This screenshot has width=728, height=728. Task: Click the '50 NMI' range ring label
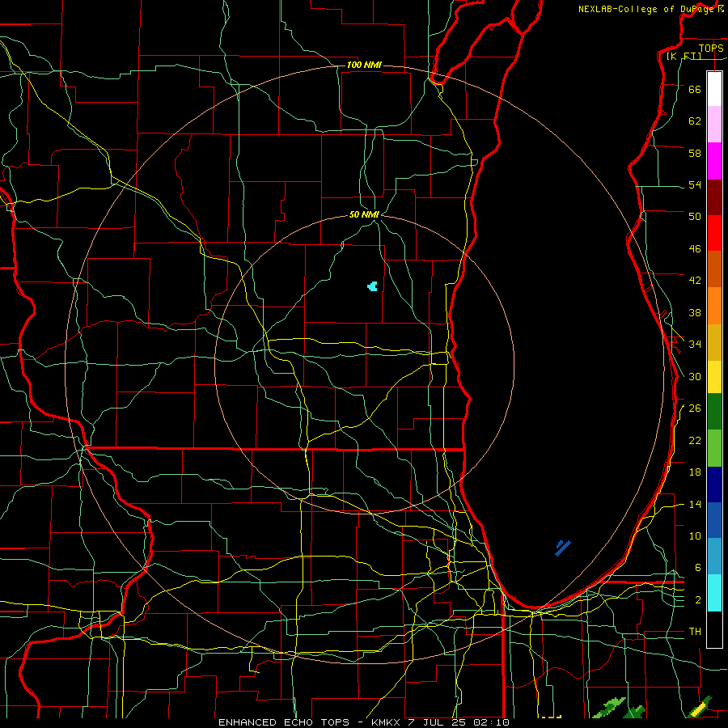coord(364,214)
